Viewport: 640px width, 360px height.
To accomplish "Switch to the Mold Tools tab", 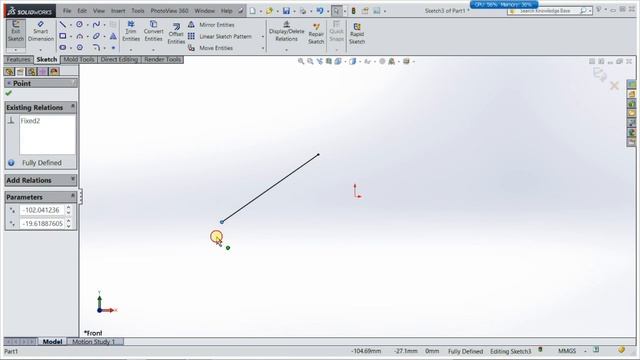I will coord(79,60).
